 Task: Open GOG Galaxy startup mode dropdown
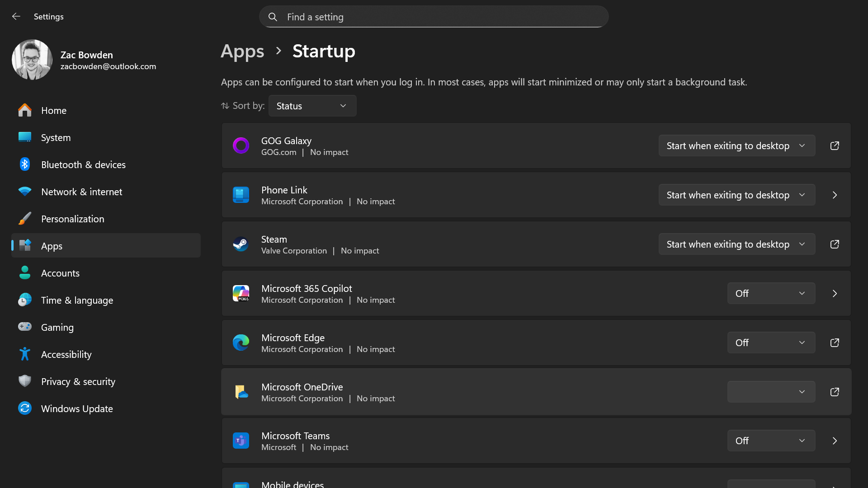point(737,145)
